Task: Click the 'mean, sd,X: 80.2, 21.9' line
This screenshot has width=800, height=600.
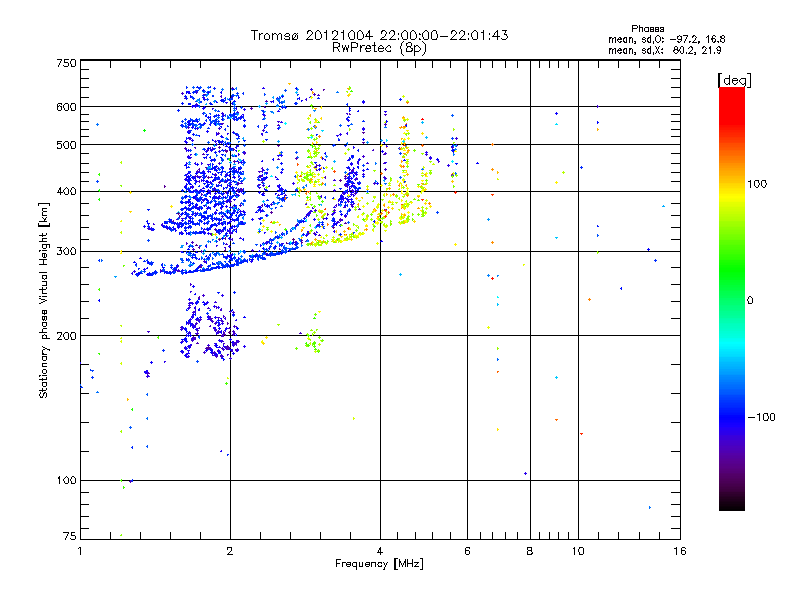Action: 664,50
